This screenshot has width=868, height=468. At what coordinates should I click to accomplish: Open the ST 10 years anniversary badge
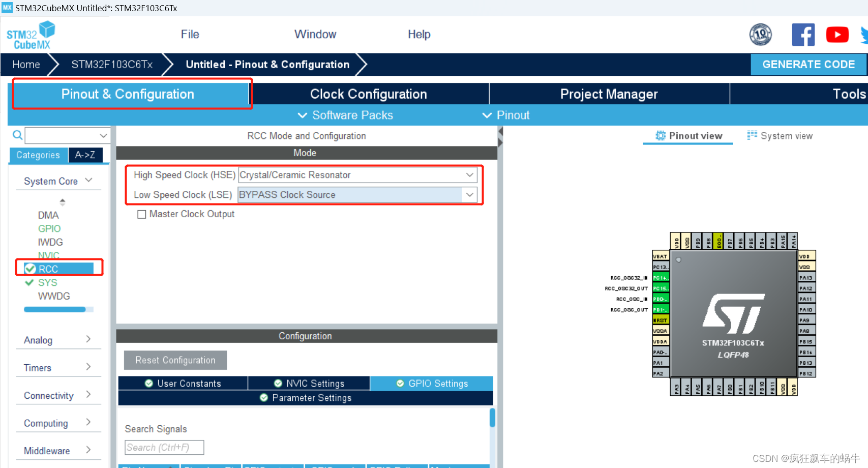click(760, 35)
